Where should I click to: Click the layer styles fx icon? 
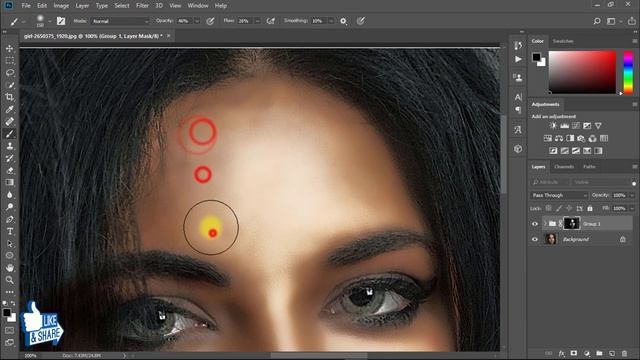click(x=562, y=353)
